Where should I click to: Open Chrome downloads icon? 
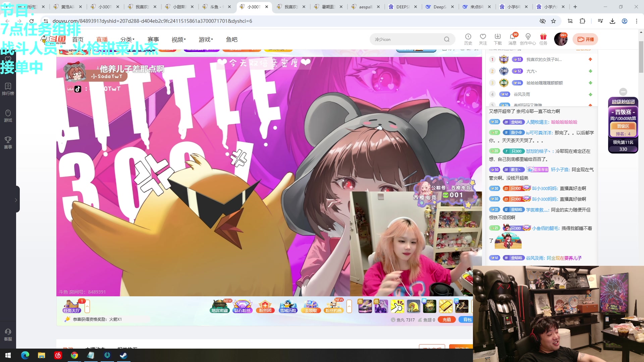click(x=612, y=21)
